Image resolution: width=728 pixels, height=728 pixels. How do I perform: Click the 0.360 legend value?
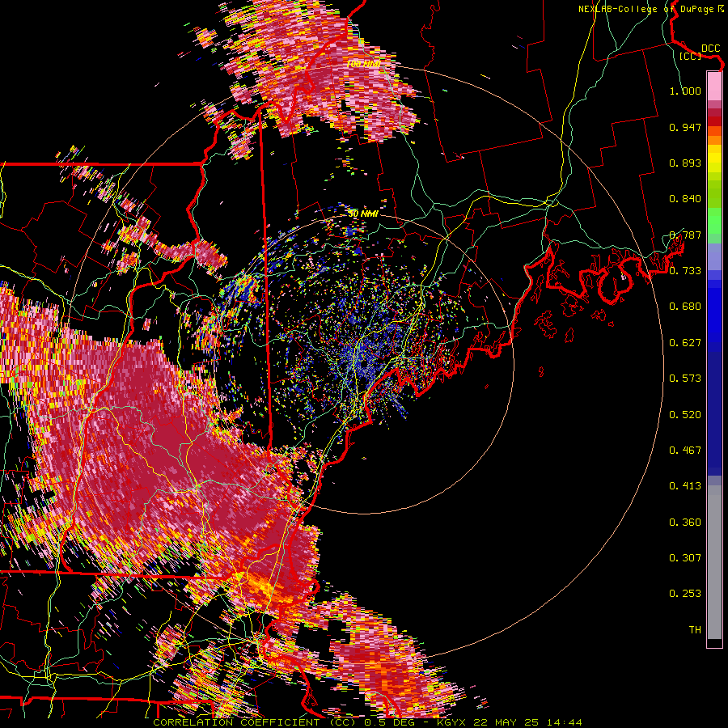tap(685, 523)
